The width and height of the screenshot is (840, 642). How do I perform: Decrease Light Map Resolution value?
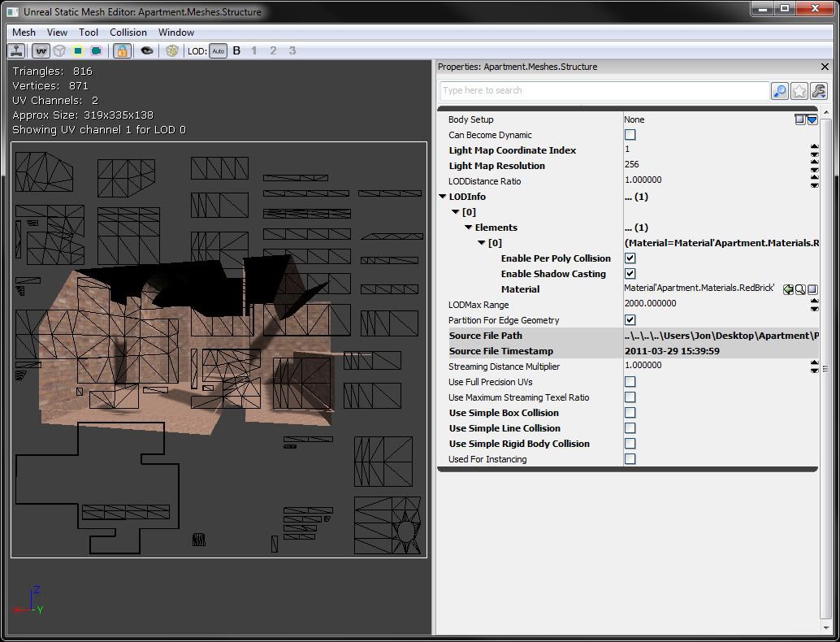[814, 170]
